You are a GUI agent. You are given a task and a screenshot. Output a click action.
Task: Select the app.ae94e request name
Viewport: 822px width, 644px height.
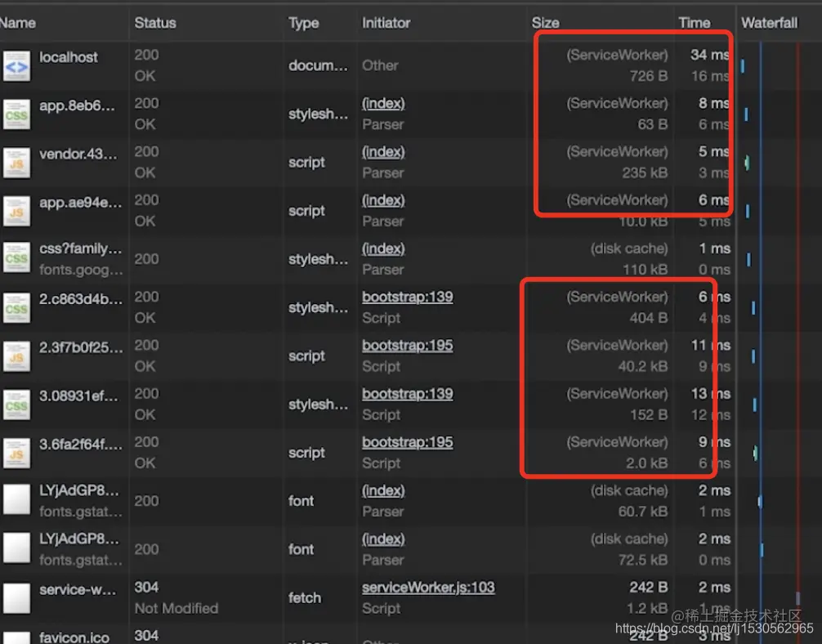[80, 203]
